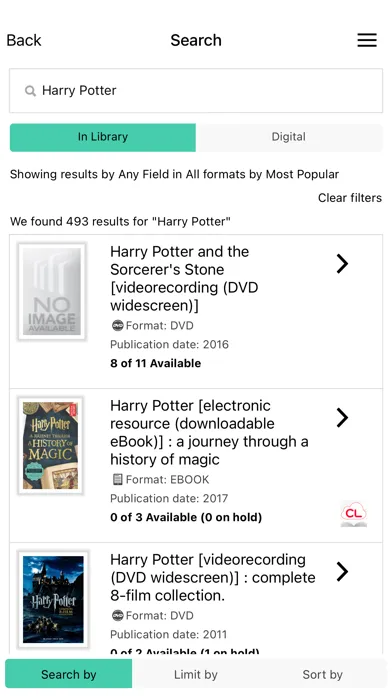Image resolution: width=392 pixels, height=696 pixels.
Task: Open Sorcerer's Stone details chevron
Action: tap(342, 264)
